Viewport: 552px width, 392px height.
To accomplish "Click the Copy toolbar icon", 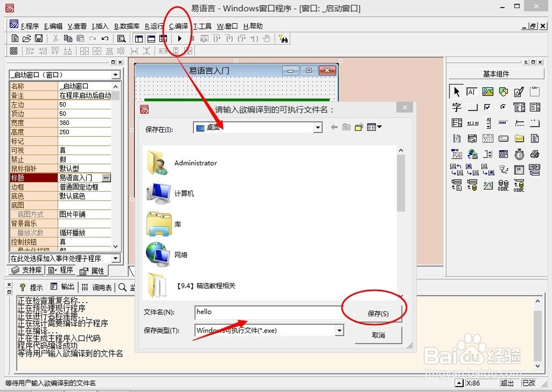I will tap(68, 39).
